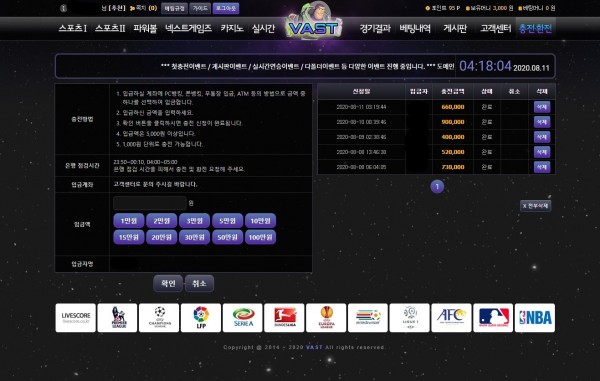Click the MLB logo

coord(493,318)
